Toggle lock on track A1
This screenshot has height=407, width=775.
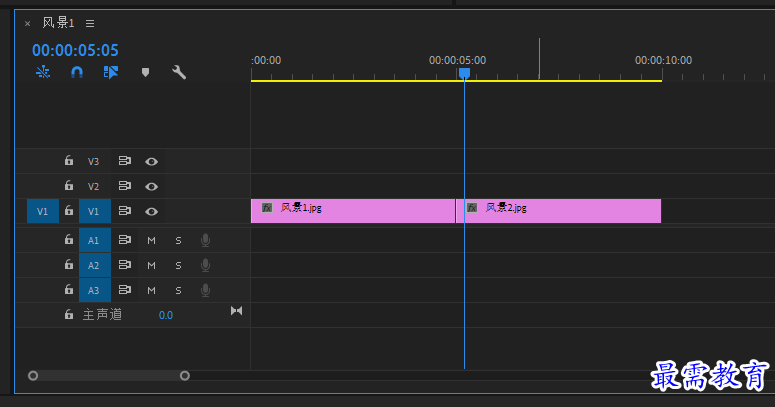(x=69, y=240)
